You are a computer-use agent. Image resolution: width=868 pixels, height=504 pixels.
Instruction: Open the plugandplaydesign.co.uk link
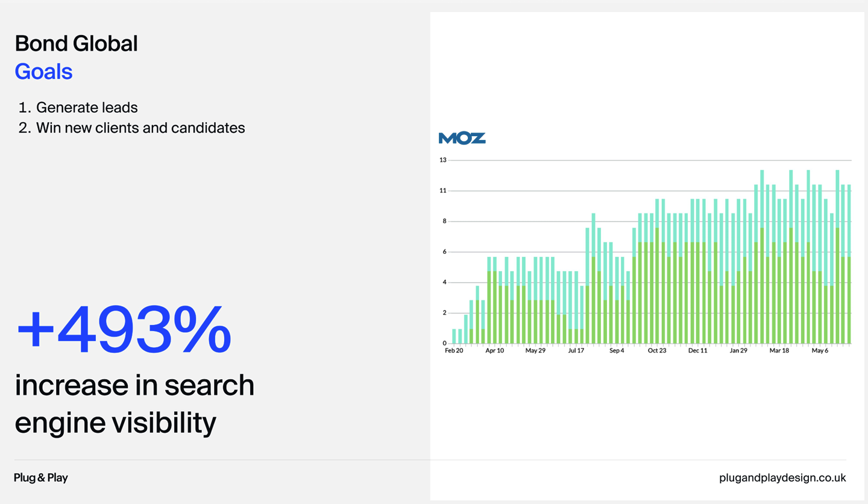(782, 477)
